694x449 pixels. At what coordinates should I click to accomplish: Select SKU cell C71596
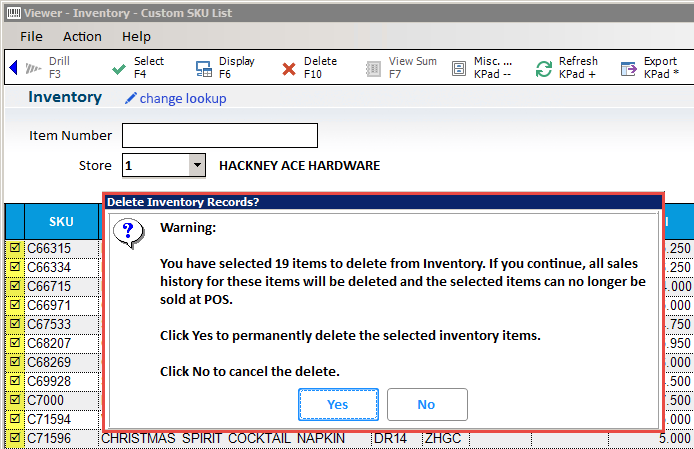pos(62,439)
